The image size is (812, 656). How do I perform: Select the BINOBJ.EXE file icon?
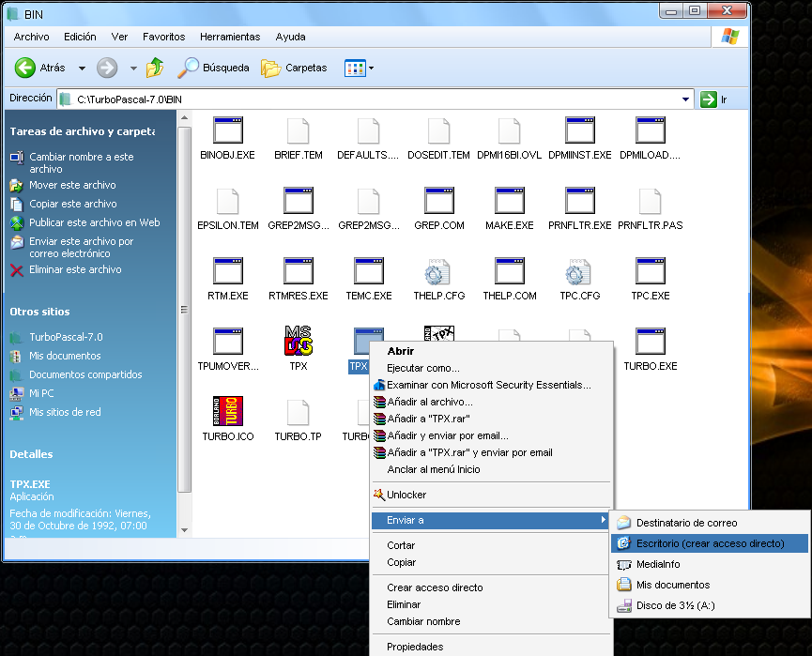click(228, 130)
